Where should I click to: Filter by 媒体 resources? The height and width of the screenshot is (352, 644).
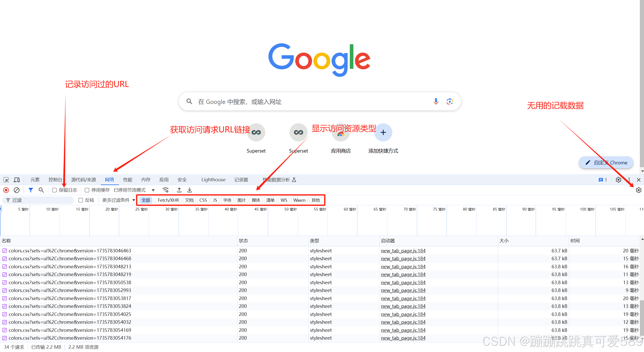256,200
